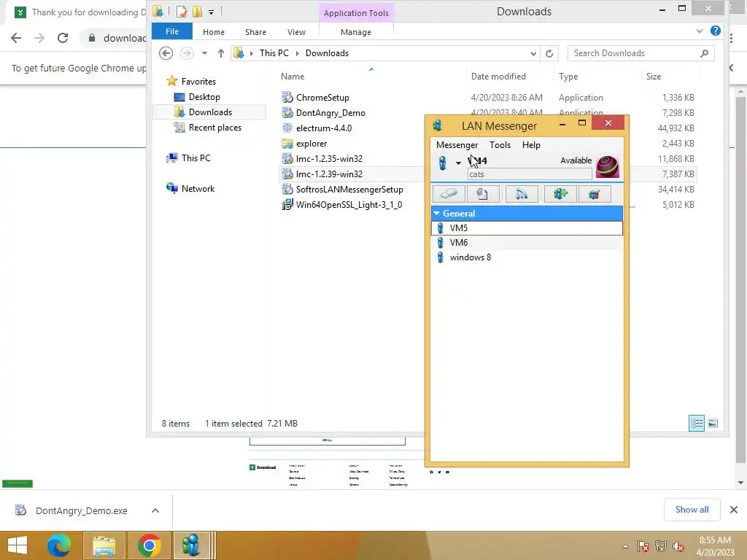The width and height of the screenshot is (747, 560).
Task: Click the Properties icon in Quick Access Toolbar
Action: [181, 12]
